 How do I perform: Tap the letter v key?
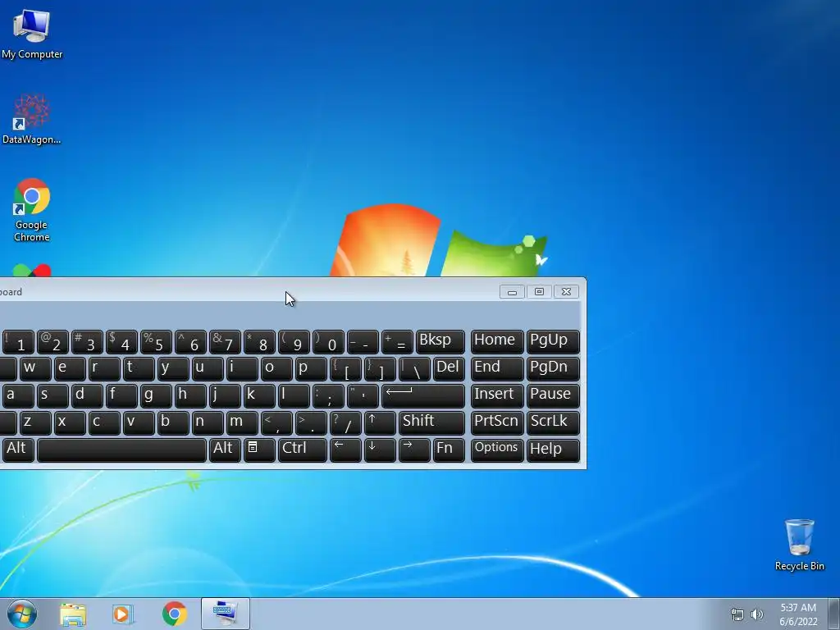click(x=139, y=422)
